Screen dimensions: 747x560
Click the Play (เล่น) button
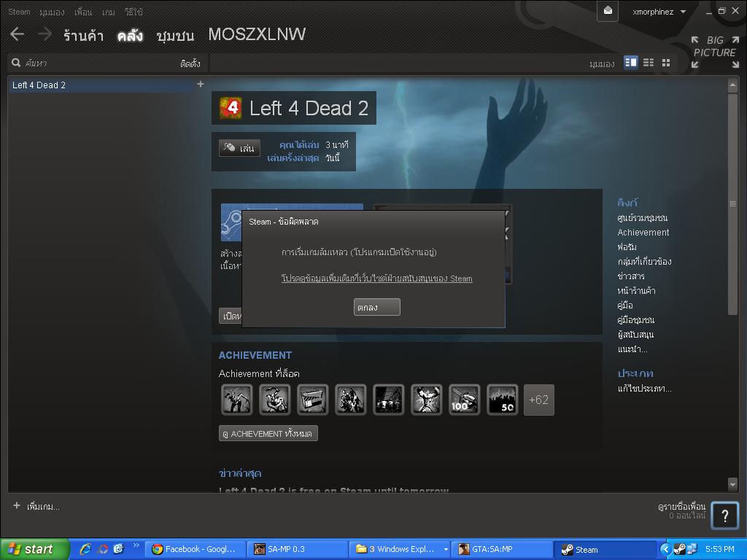point(239,148)
